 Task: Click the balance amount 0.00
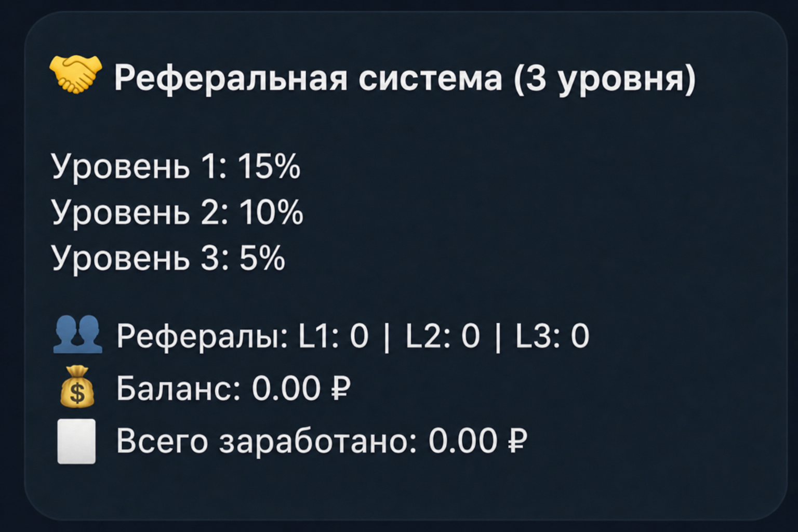[x=286, y=388]
